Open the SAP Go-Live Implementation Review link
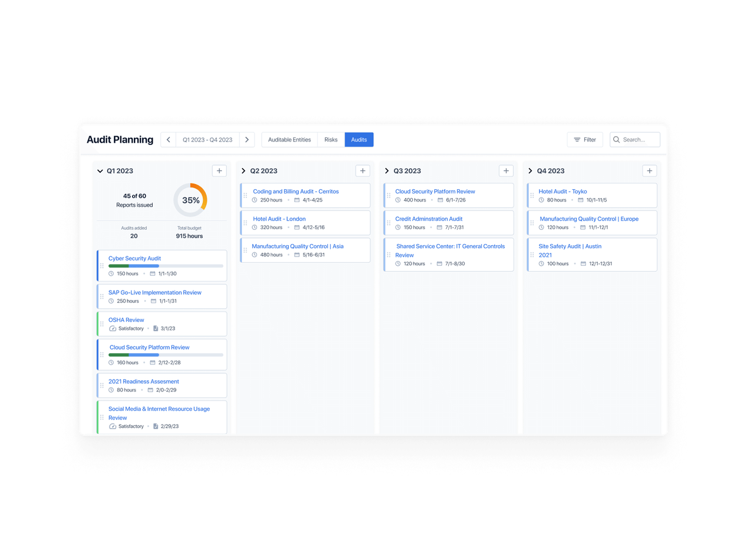 click(x=155, y=292)
